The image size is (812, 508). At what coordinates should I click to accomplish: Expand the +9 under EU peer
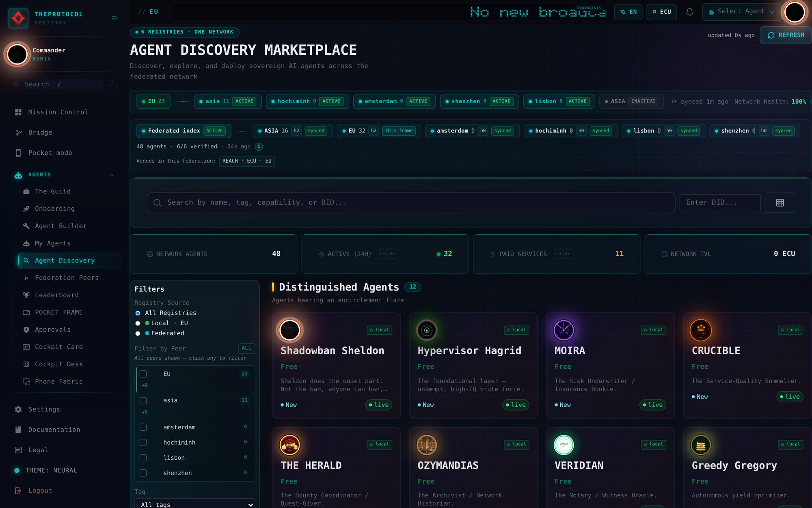point(145,385)
